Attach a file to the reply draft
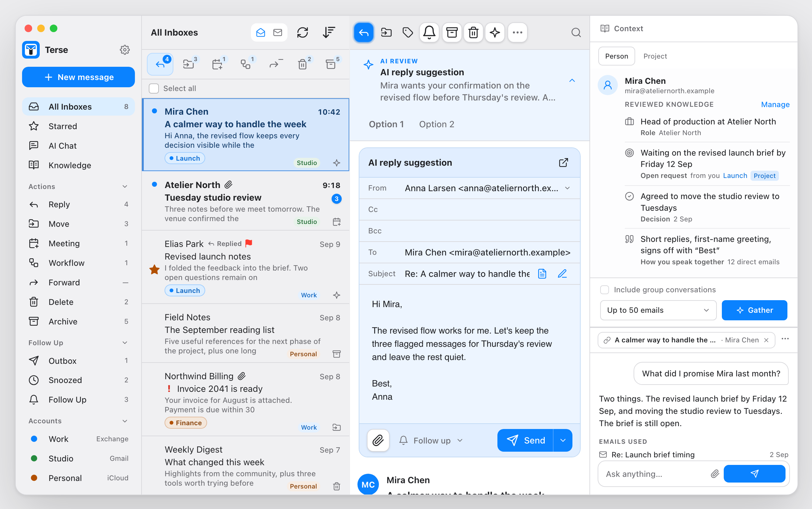Image resolution: width=812 pixels, height=509 pixels. pyautogui.click(x=378, y=440)
